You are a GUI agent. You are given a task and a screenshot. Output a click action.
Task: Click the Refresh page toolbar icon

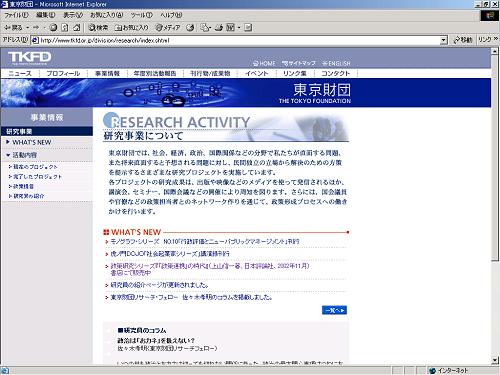(65, 28)
